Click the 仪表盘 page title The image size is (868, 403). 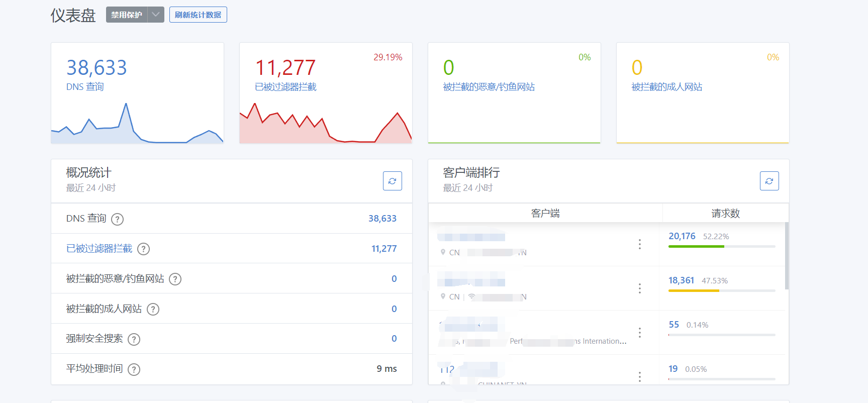(73, 15)
